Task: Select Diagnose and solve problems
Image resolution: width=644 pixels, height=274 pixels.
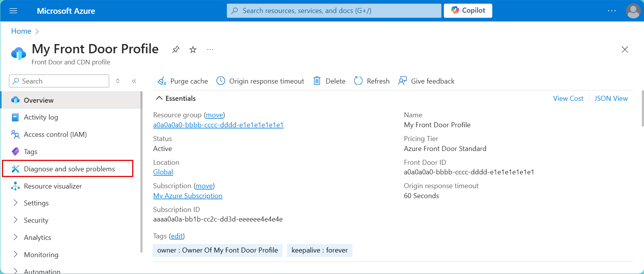Action: tap(68, 169)
